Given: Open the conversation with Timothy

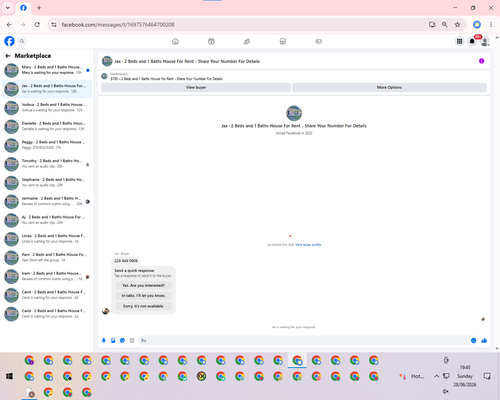Looking at the screenshot, I should point(47,164).
